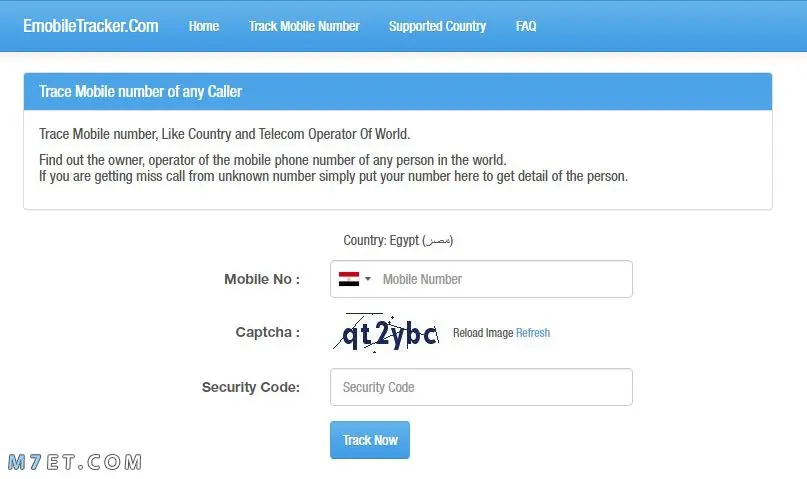Go to the Home menu item

point(204,26)
